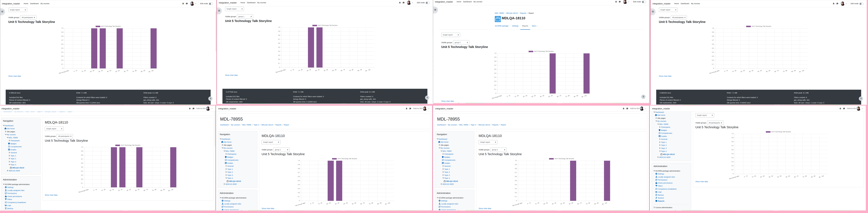
Task: Open the group 1 dropdown on the Edit mode page
Action: pos(245,17)
